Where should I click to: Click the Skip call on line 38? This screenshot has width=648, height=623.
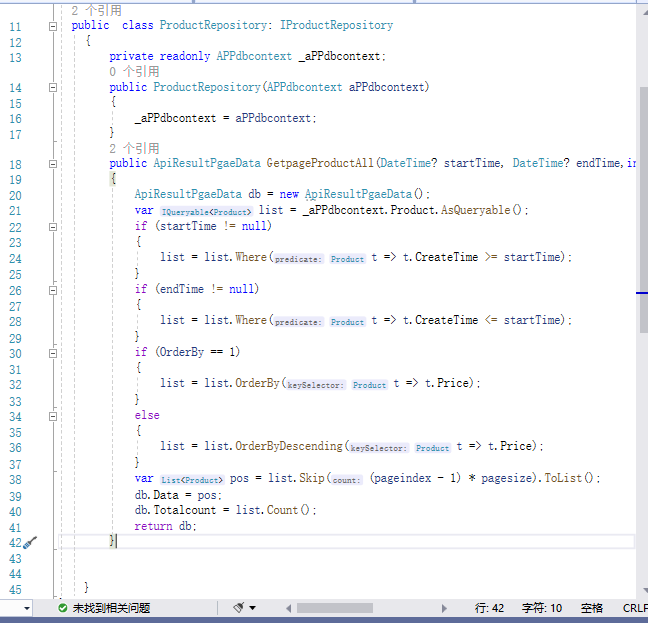(x=312, y=478)
